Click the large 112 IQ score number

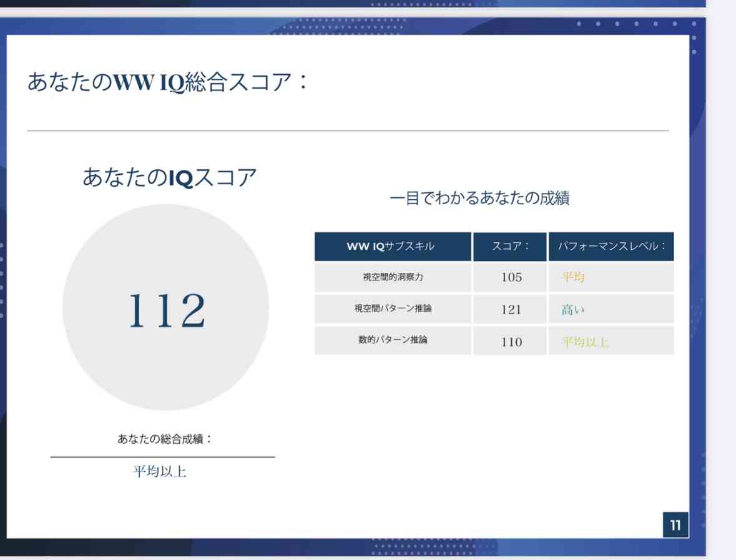tap(167, 310)
